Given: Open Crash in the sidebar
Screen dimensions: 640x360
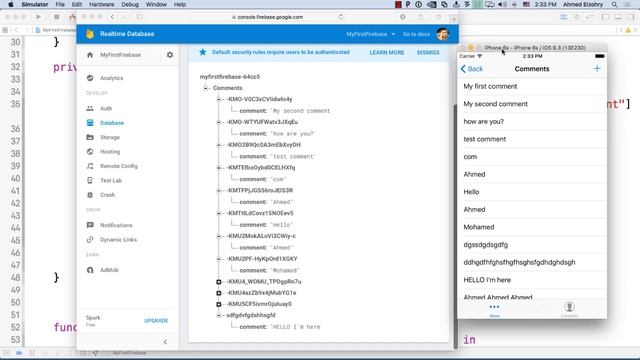Looking at the screenshot, I should pos(107,195).
